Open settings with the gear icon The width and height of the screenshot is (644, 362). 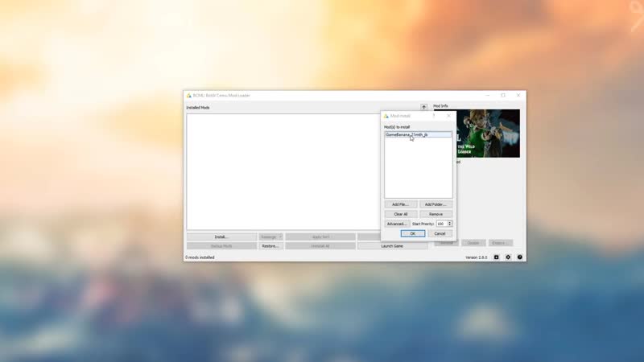pos(508,257)
